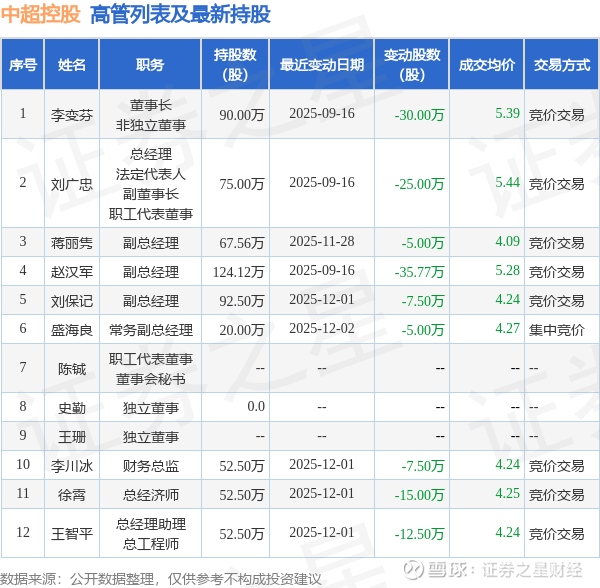Click the change value -15.00万
Screen dimensions: 600x588
coord(419,495)
